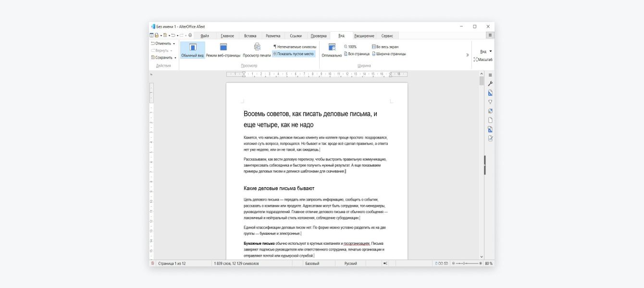Click the print icon in quick toolbar
This screenshot has height=288, width=644.
coord(190,35)
